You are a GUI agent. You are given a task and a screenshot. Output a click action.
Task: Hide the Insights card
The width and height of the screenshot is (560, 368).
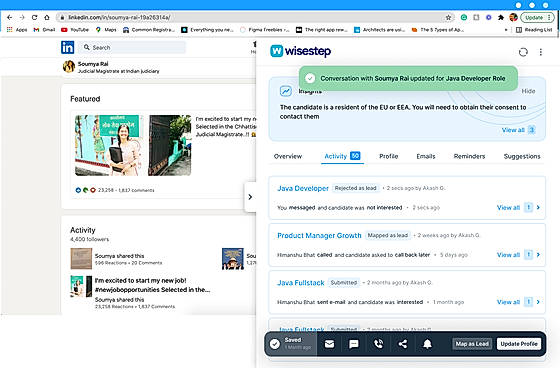(528, 91)
